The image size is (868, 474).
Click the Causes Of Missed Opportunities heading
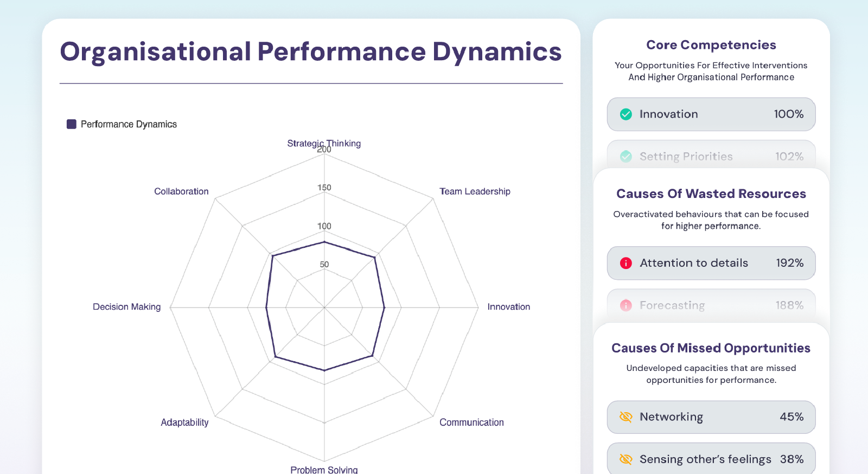click(x=711, y=348)
